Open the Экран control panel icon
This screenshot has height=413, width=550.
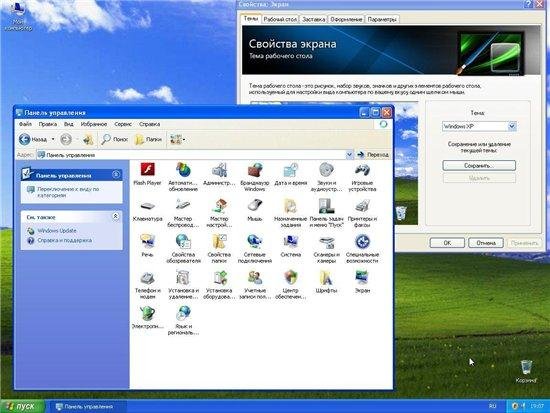[362, 282]
